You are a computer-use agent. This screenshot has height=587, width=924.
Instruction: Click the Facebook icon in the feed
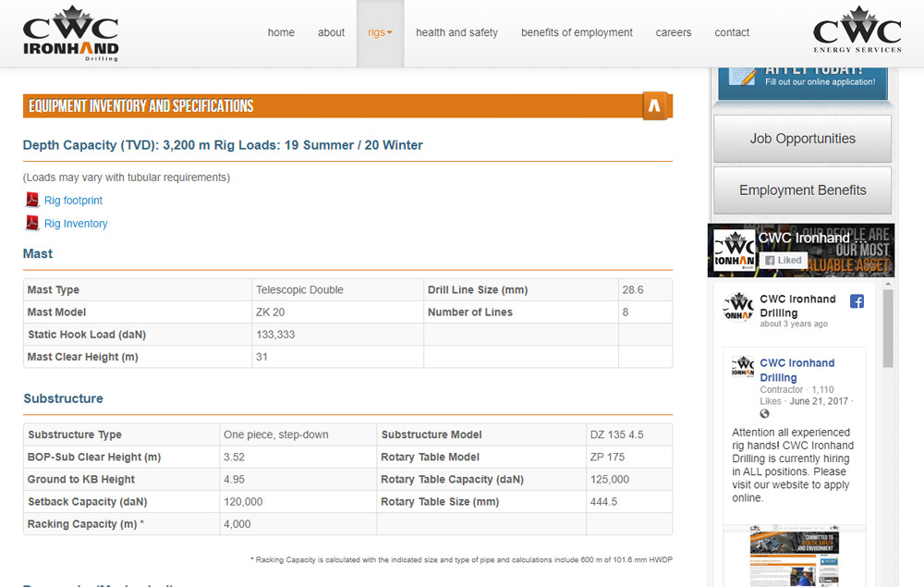[857, 301]
